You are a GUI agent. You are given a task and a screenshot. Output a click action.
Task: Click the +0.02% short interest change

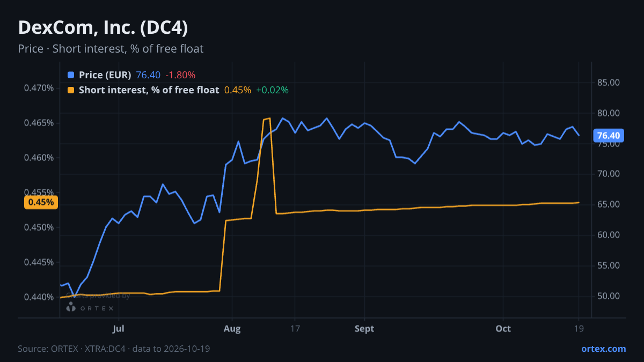tap(272, 90)
